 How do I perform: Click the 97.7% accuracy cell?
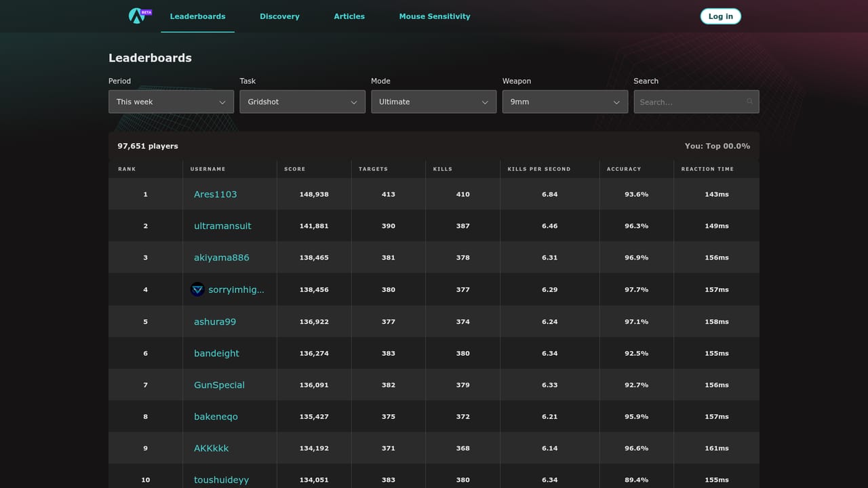(x=637, y=289)
